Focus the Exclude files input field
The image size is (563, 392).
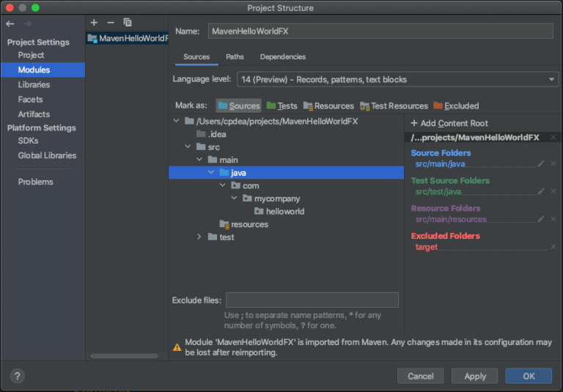(312, 300)
